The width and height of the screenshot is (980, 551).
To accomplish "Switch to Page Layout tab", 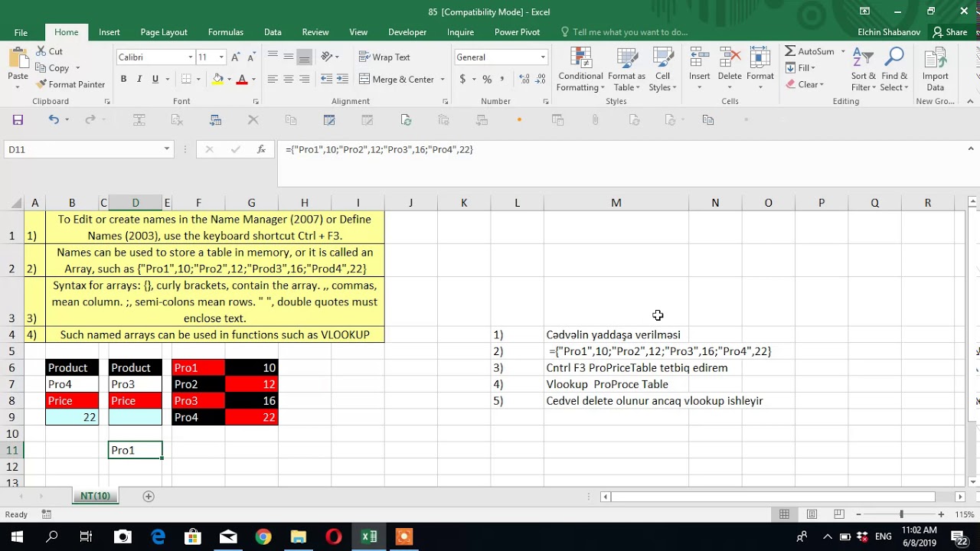I will point(164,32).
